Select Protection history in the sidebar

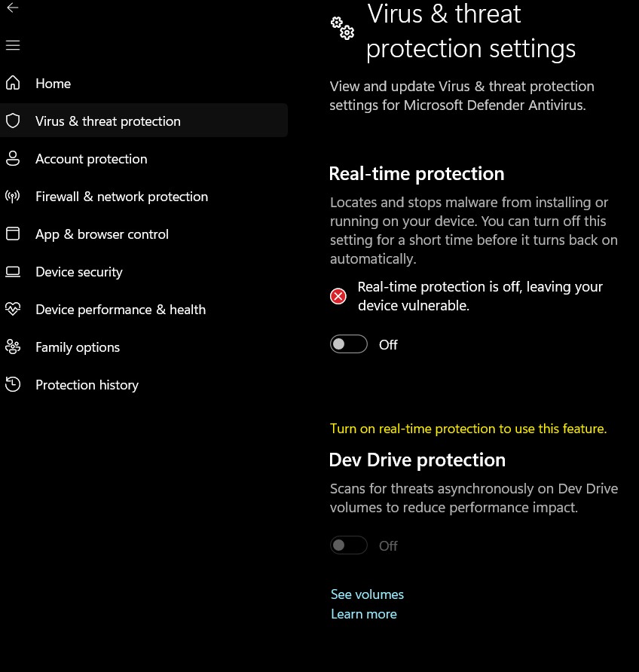pos(87,385)
